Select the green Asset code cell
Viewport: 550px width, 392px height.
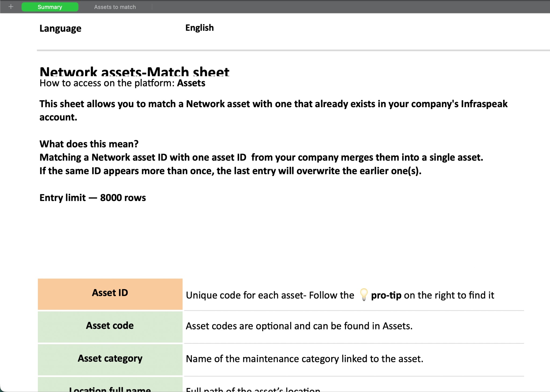click(x=110, y=326)
